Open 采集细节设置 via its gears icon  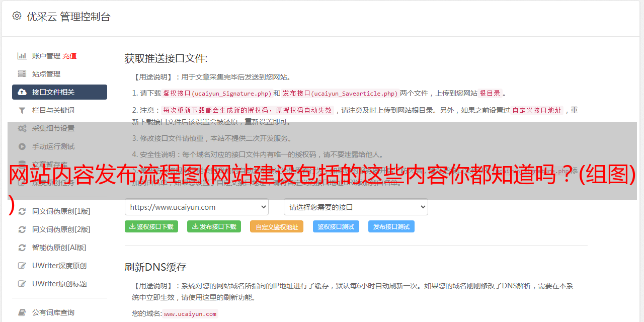[x=22, y=128]
